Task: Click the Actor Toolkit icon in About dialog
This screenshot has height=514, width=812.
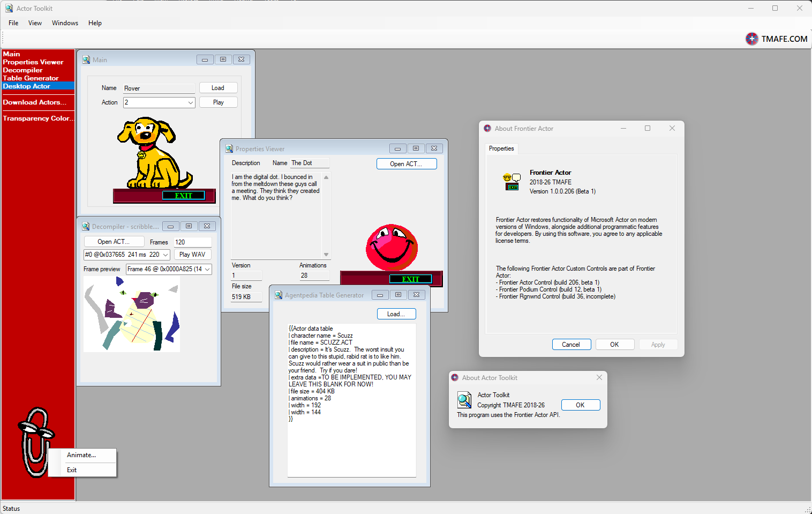Action: (x=464, y=400)
